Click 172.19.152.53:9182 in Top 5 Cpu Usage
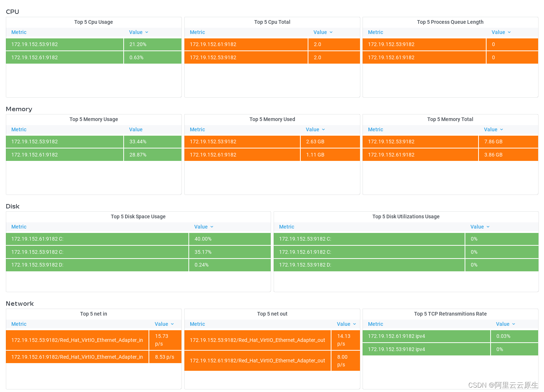 pyautogui.click(x=64, y=44)
